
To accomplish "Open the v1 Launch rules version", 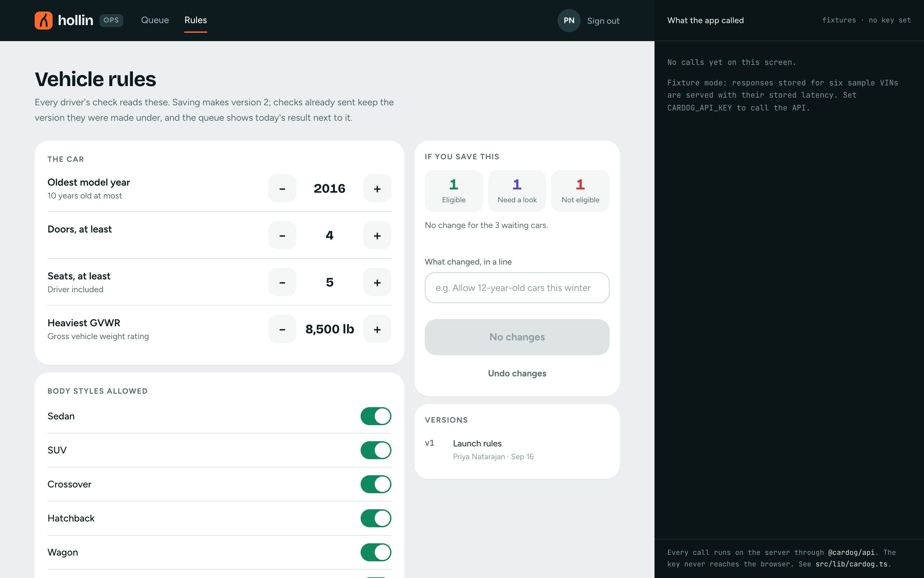I will (517, 450).
